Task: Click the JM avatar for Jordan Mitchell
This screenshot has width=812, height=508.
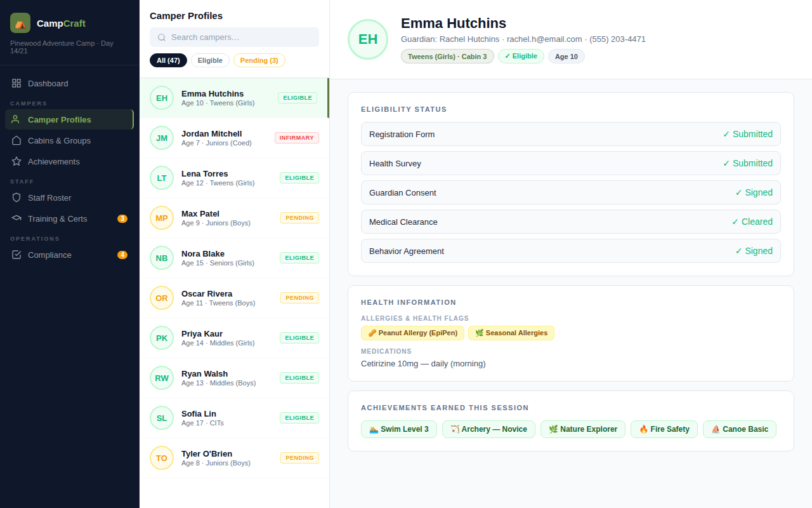Action: [162, 138]
